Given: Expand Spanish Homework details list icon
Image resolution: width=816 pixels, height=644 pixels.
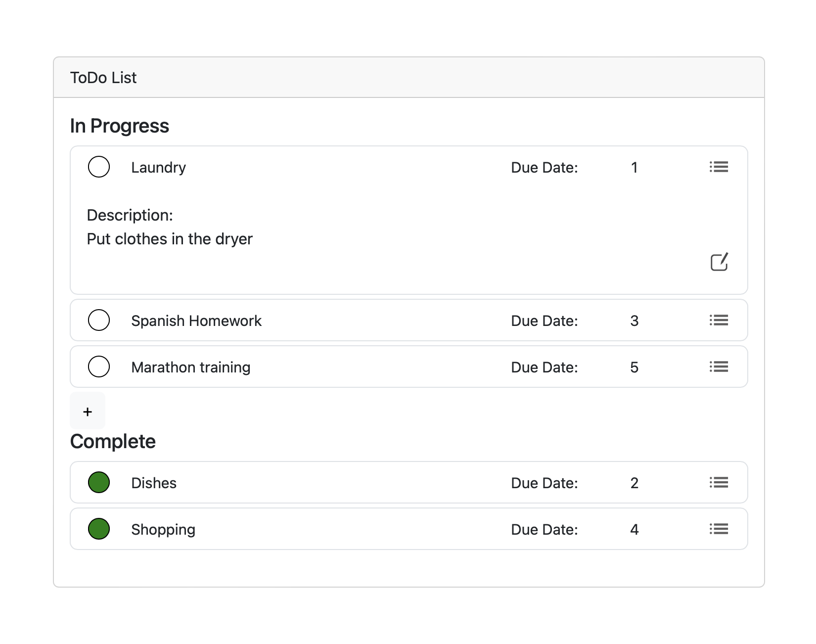Looking at the screenshot, I should 719,320.
